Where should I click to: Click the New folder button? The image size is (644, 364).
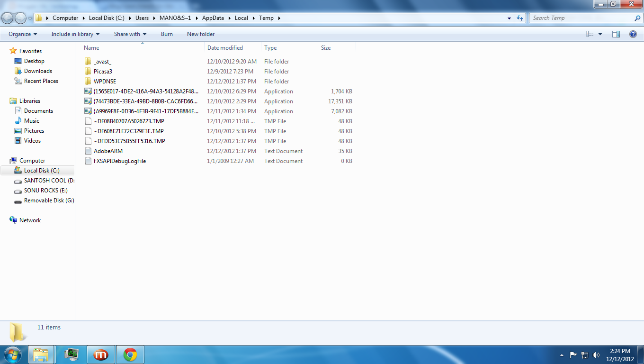tap(200, 34)
